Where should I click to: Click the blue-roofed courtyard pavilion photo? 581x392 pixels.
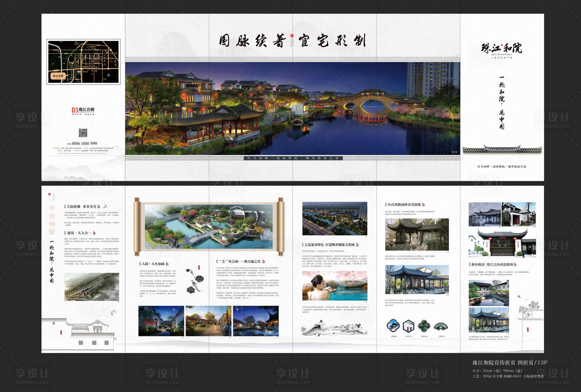417,280
